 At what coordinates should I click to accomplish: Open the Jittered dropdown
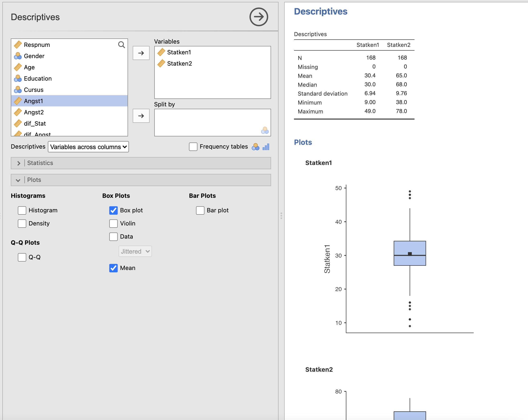click(x=135, y=251)
